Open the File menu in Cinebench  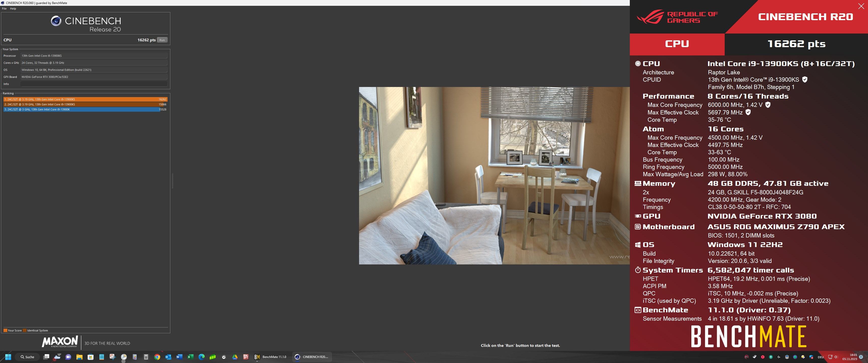pos(4,9)
